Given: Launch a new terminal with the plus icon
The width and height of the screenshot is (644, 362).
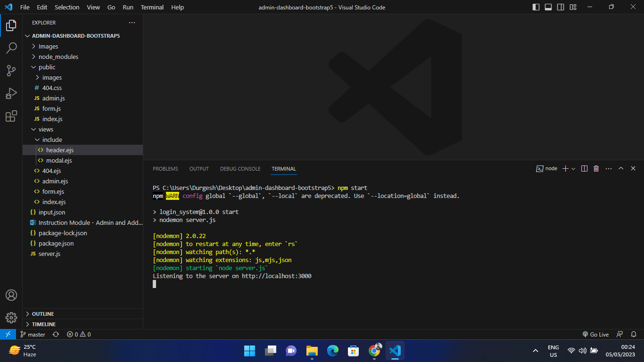Looking at the screenshot, I should (x=564, y=168).
